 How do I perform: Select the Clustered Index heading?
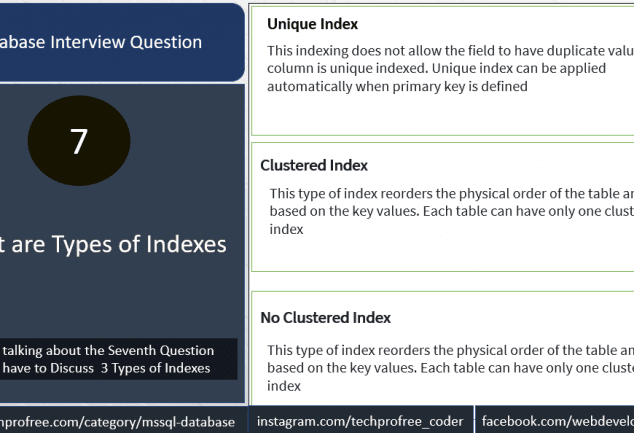(314, 165)
